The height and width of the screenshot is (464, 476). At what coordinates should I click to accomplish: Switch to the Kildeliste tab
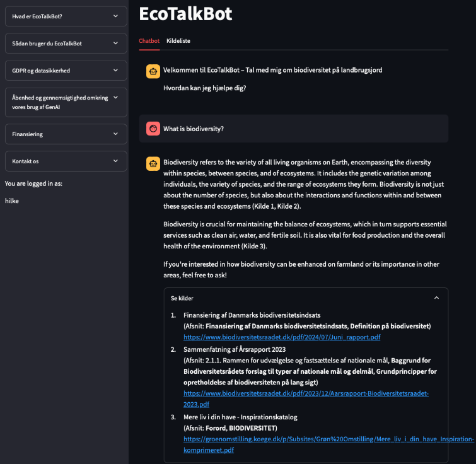(178, 41)
